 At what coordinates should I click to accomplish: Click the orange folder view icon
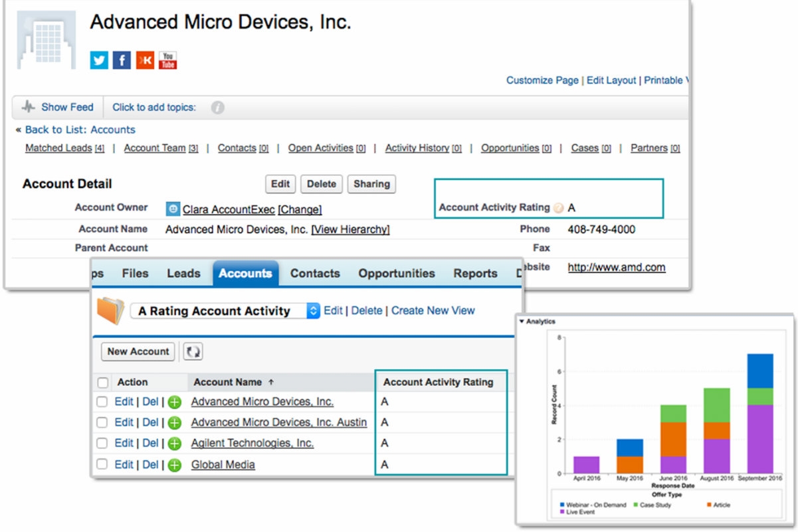tap(111, 311)
